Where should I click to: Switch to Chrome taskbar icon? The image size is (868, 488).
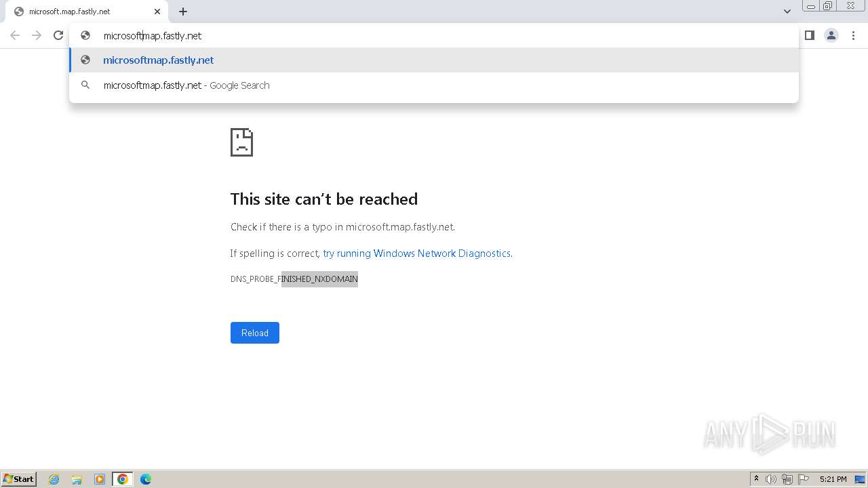click(123, 479)
